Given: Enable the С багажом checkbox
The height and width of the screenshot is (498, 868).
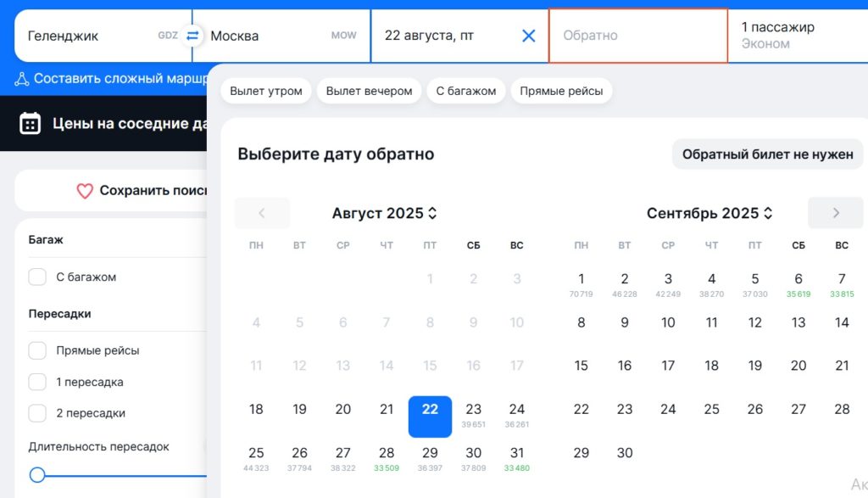Looking at the screenshot, I should pos(36,277).
